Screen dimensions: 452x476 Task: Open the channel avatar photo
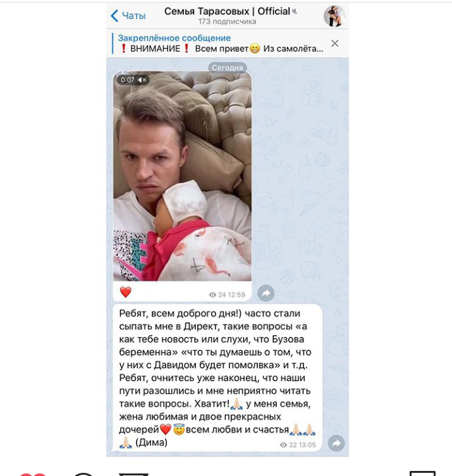tap(334, 16)
